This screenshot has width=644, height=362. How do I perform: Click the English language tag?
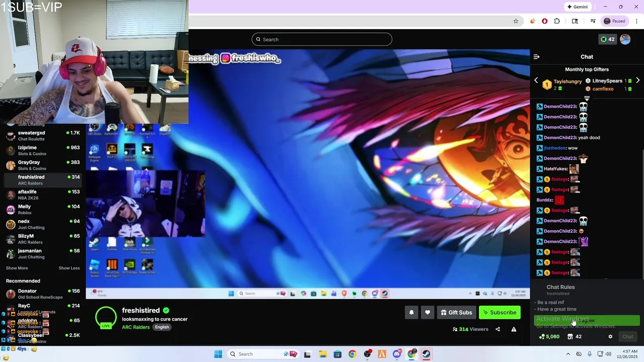coord(162,327)
